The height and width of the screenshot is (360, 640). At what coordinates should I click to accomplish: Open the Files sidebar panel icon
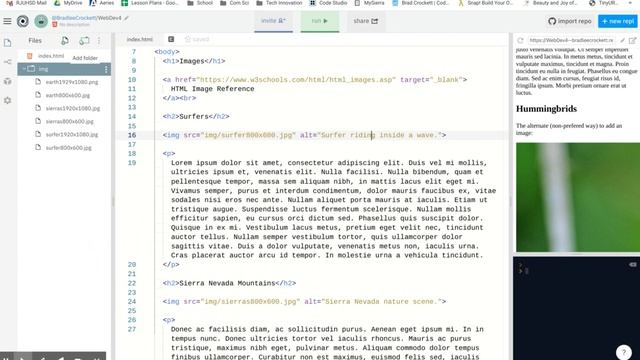coord(7,42)
